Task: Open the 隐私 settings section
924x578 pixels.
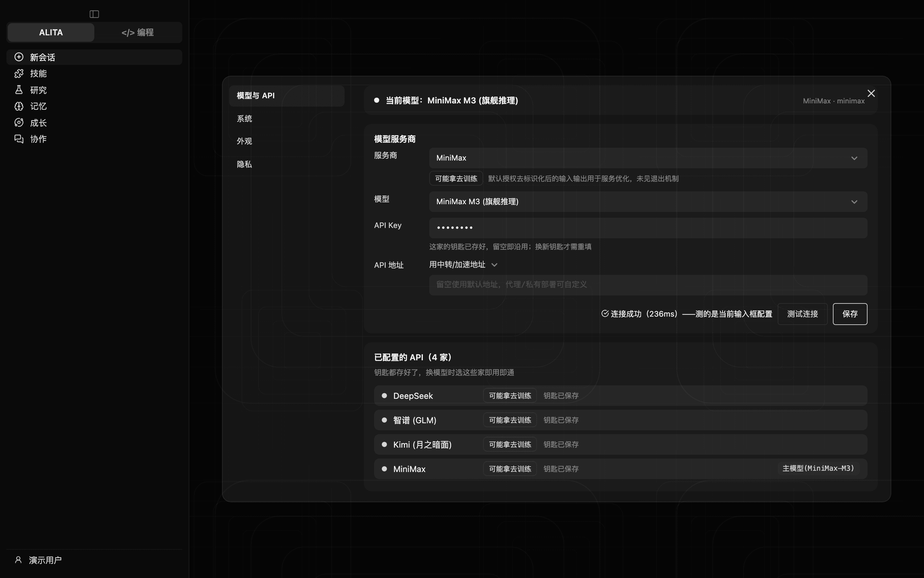Action: point(287,164)
